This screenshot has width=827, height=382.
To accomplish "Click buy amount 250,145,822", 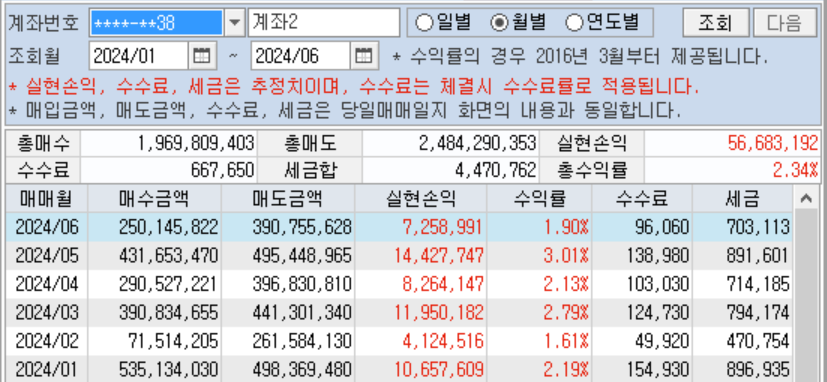I will coord(168,227).
